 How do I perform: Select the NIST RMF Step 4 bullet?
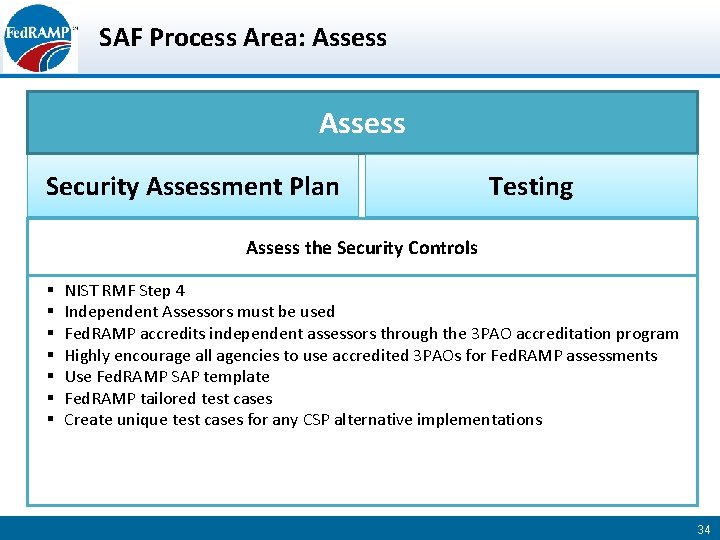[x=125, y=291]
